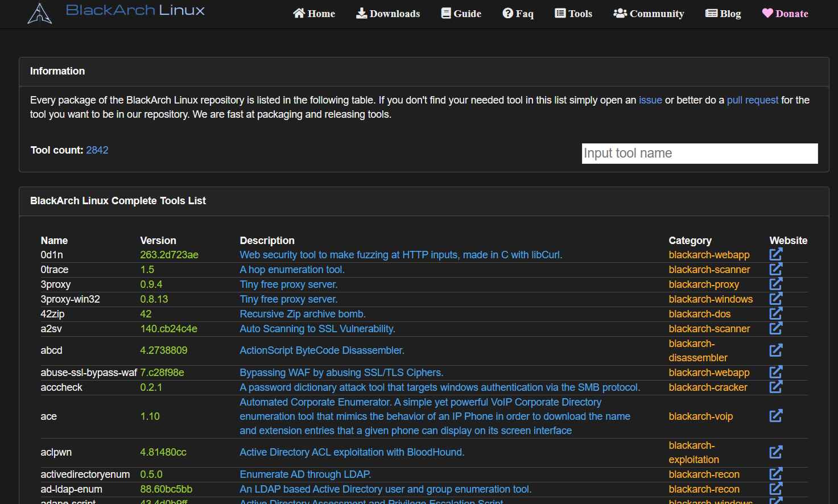Viewport: 838px width, 504px height.
Task: Open website icon for 3proxy-win32
Action: tap(776, 299)
